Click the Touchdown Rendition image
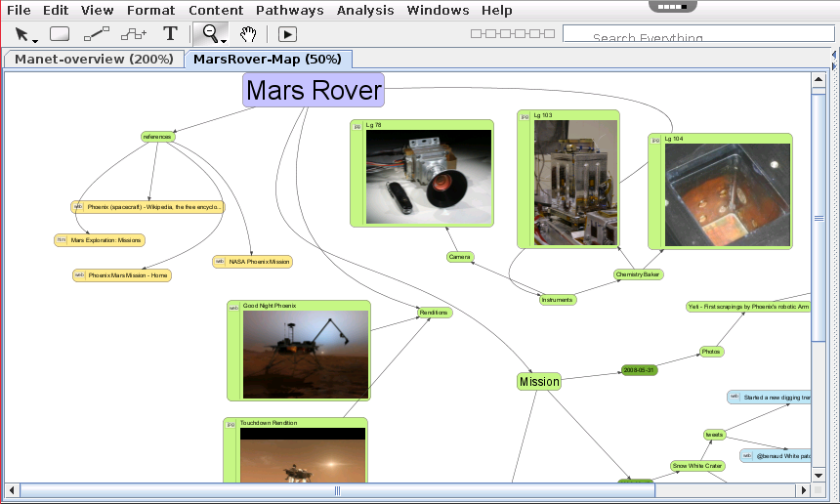The image size is (840, 504). [x=303, y=455]
